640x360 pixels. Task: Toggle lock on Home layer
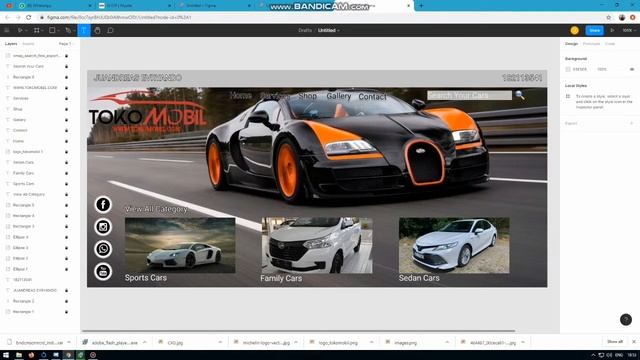[x=67, y=141]
